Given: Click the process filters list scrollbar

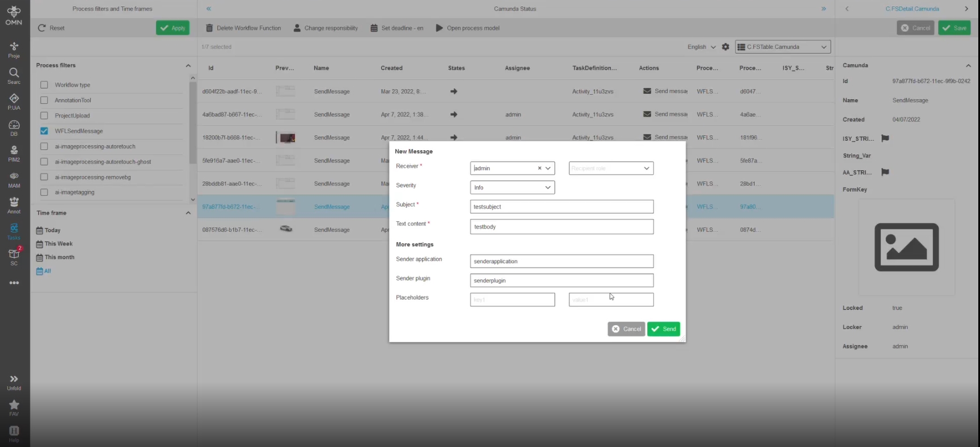Looking at the screenshot, I should [x=193, y=122].
